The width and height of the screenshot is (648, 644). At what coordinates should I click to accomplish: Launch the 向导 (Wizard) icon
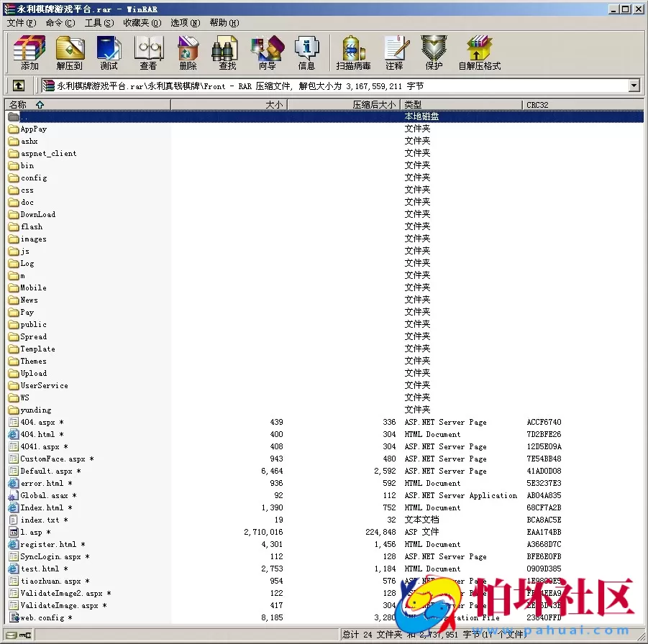click(x=267, y=52)
